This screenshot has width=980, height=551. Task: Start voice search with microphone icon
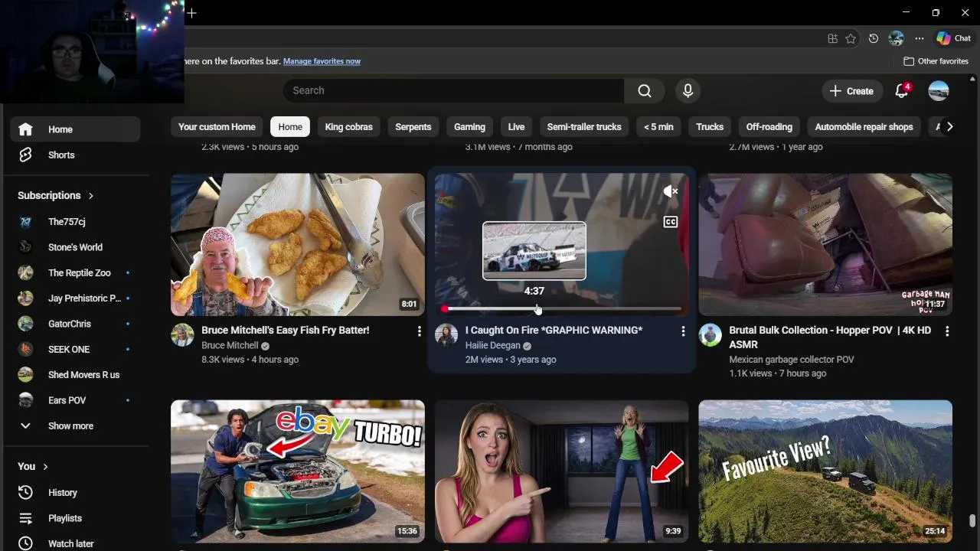click(688, 91)
